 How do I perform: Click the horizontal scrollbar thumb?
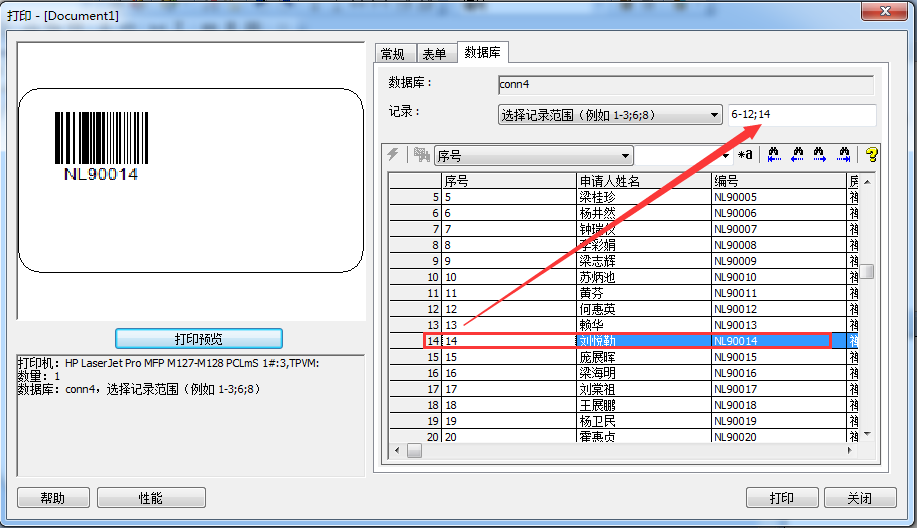(415, 450)
